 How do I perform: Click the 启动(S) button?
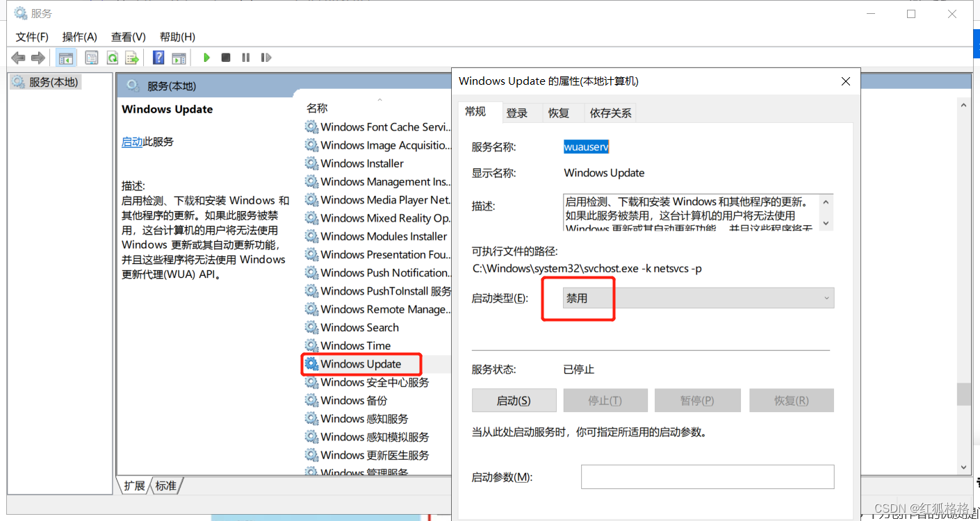pyautogui.click(x=514, y=400)
